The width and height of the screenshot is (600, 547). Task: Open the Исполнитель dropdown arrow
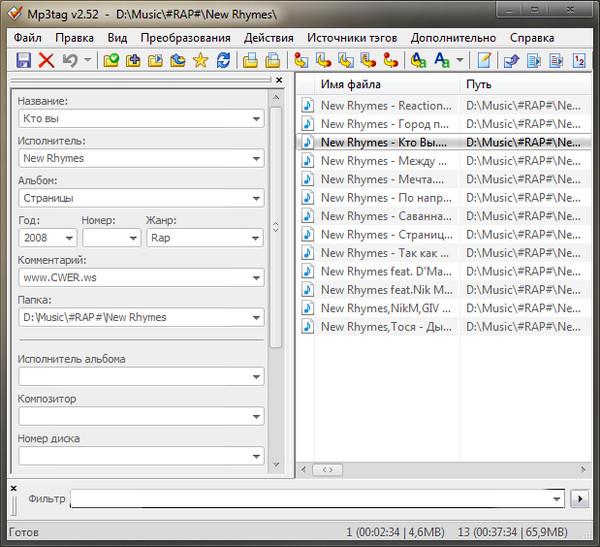click(x=256, y=158)
